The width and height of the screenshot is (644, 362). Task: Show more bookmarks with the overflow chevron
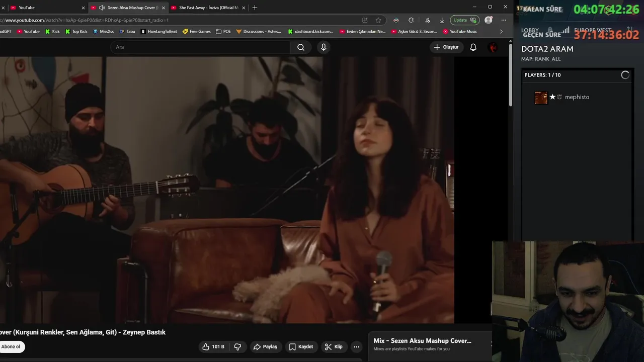[501, 31]
